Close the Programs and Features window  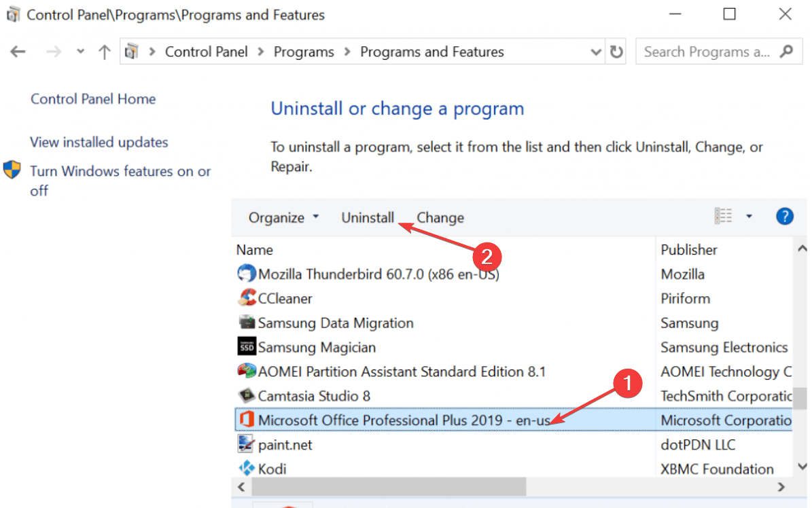(785, 14)
